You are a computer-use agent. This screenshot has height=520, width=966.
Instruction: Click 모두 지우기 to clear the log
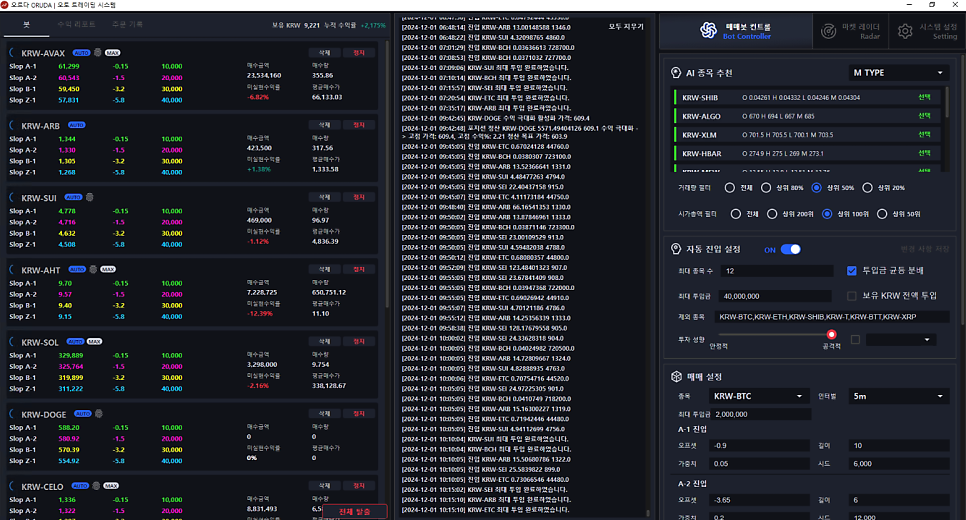tap(626, 26)
